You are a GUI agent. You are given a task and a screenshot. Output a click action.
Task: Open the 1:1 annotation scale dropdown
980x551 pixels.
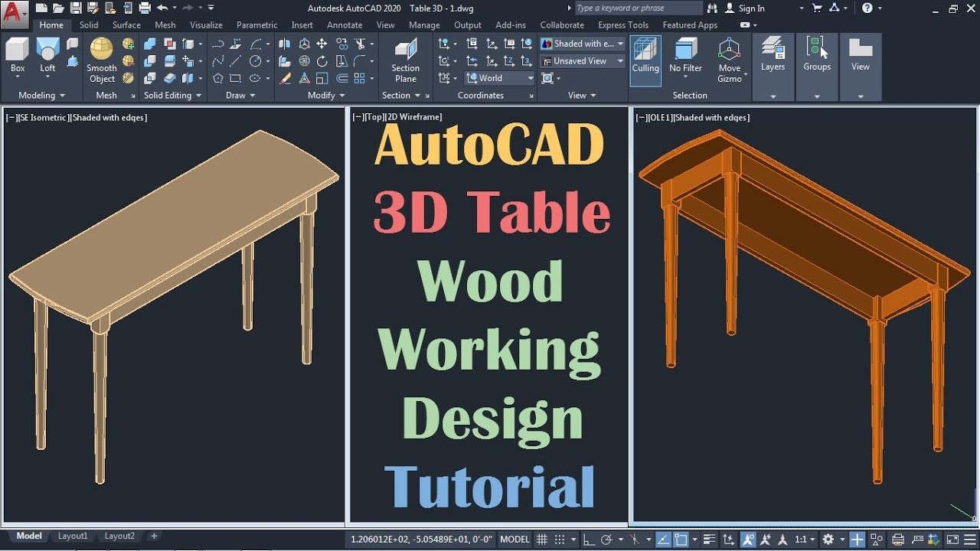tap(805, 540)
